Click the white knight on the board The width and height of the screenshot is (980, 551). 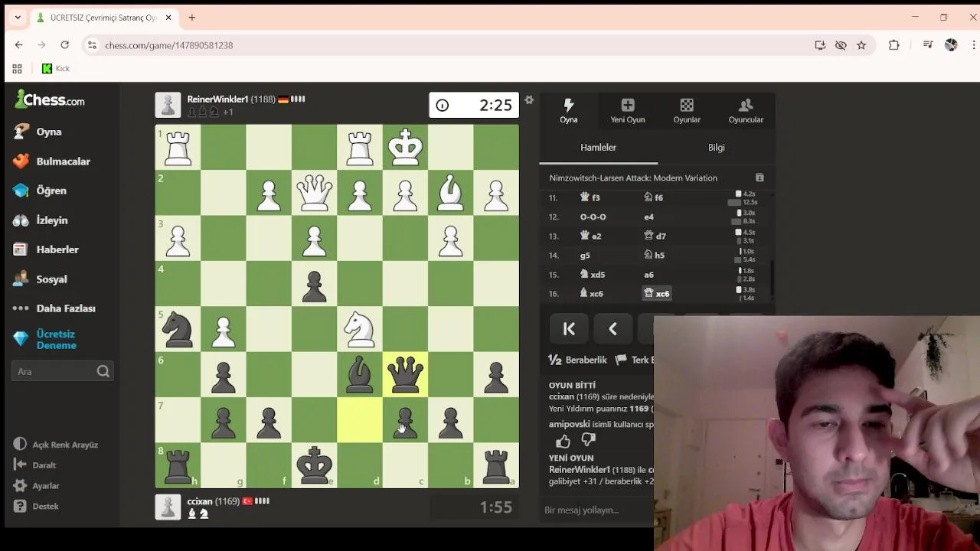coord(360,329)
